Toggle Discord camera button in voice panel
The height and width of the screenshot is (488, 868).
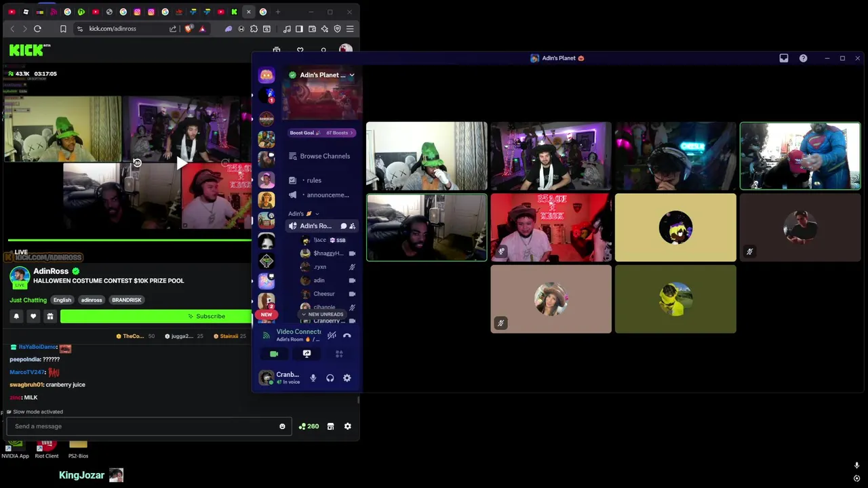coord(274,354)
